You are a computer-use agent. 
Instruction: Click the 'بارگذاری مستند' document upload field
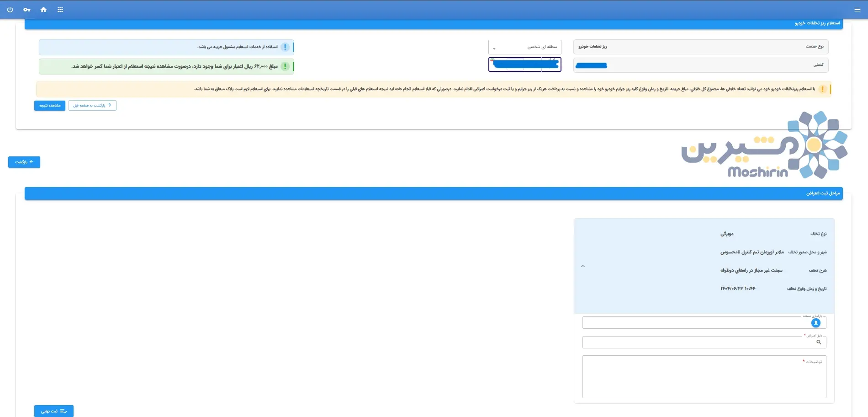pos(694,323)
